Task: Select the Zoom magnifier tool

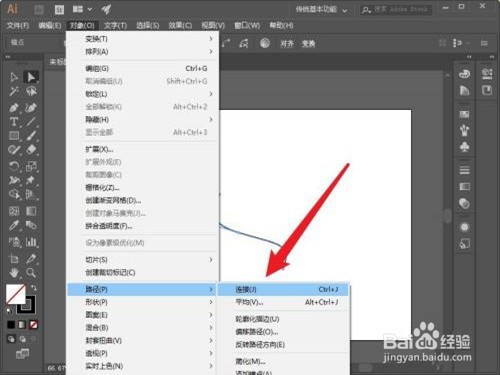Action: [31, 273]
